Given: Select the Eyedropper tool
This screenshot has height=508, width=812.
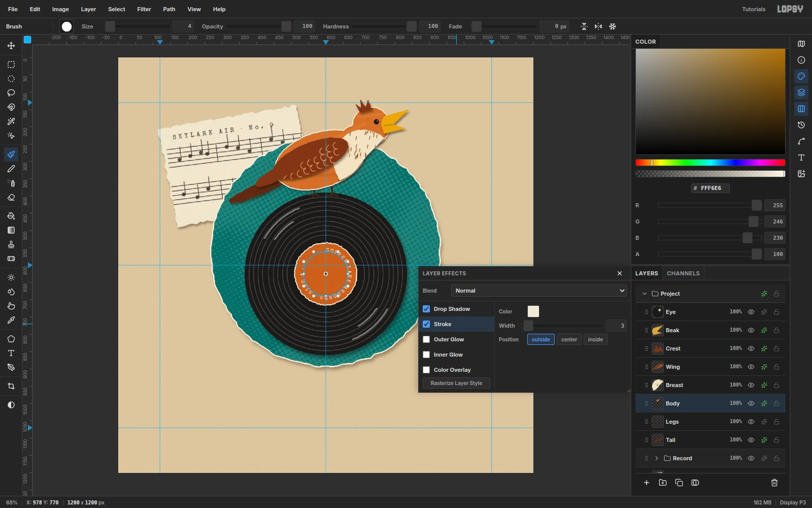Looking at the screenshot, I should click(x=11, y=320).
